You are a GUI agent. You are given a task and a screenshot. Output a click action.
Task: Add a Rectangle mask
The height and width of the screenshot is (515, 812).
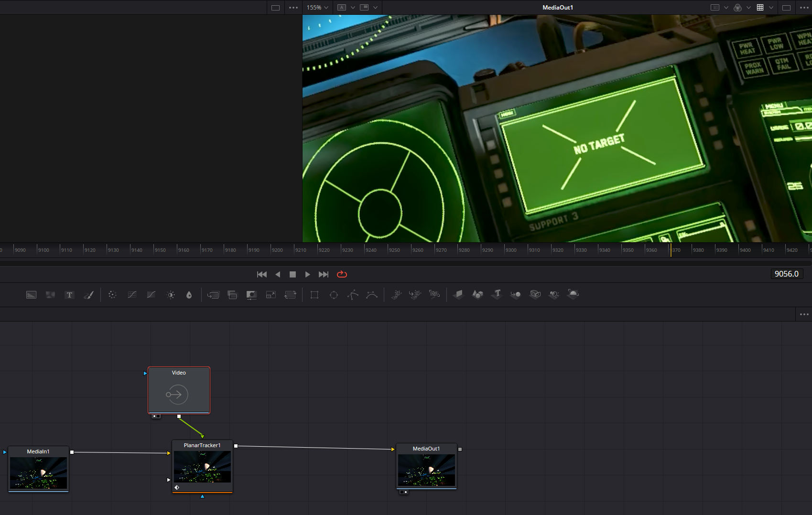[x=314, y=295]
